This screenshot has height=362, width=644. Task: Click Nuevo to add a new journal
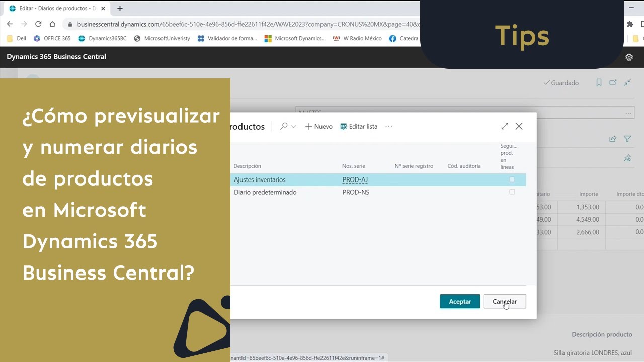click(319, 126)
